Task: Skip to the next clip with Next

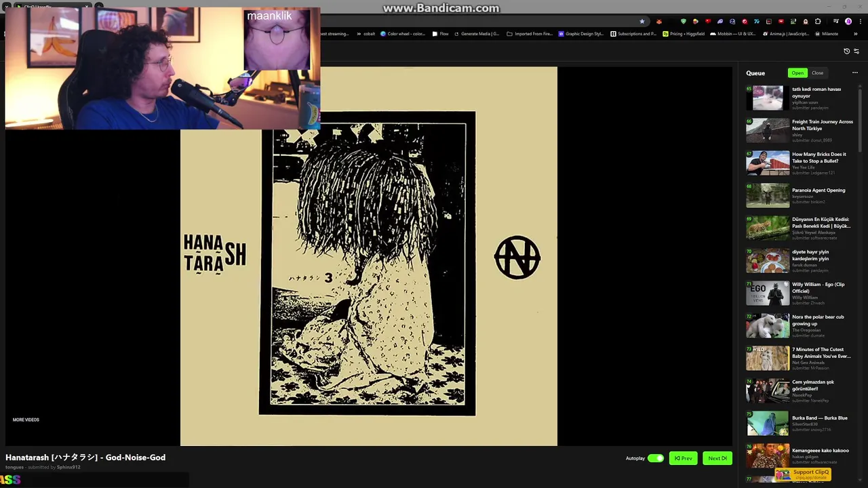Action: click(717, 458)
